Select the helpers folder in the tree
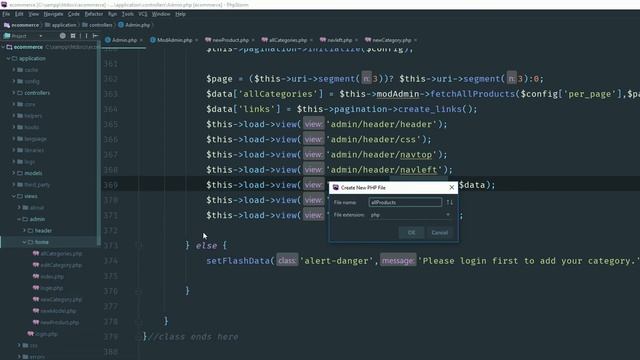This screenshot has height=360, width=640. pos(33,116)
